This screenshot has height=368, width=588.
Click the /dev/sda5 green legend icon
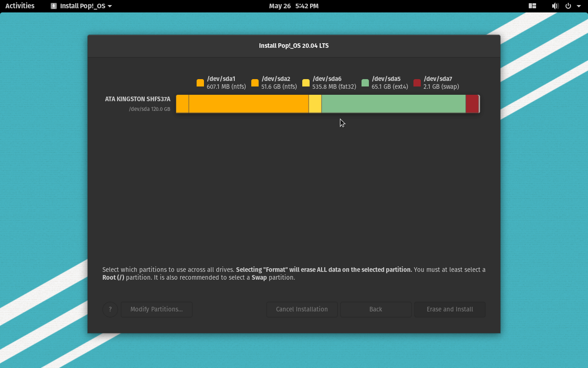365,83
